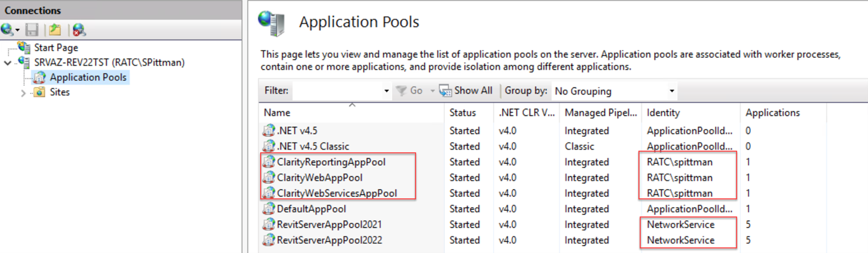Click the ClarityReportingAppPool pool icon
Image resolution: width=868 pixels, height=253 pixels.
coord(268,162)
